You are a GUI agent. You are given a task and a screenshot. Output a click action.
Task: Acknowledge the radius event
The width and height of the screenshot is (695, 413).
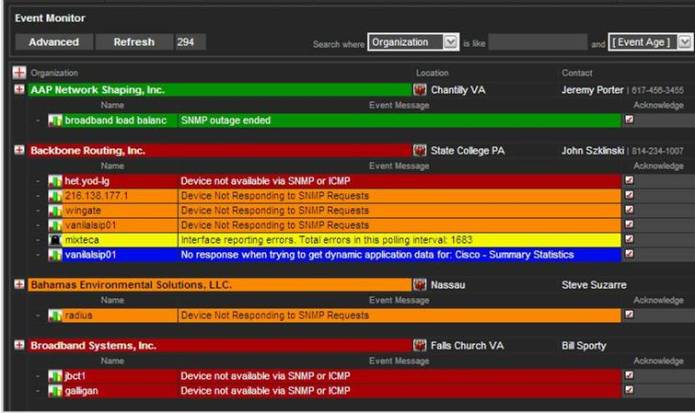point(629,314)
